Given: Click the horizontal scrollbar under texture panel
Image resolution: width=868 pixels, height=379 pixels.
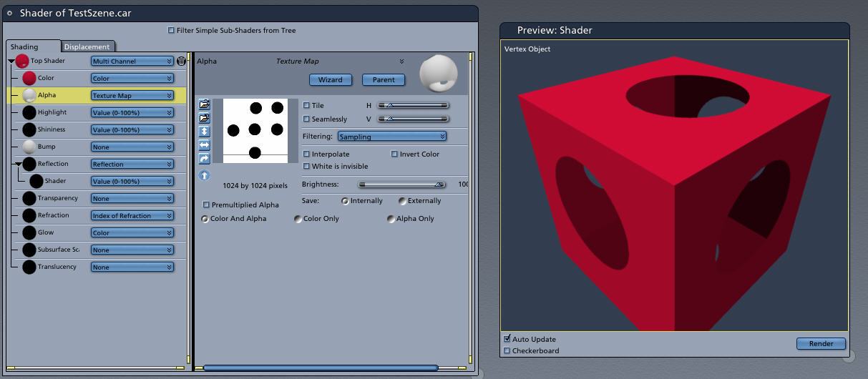Looking at the screenshot, I should pyautogui.click(x=321, y=368).
